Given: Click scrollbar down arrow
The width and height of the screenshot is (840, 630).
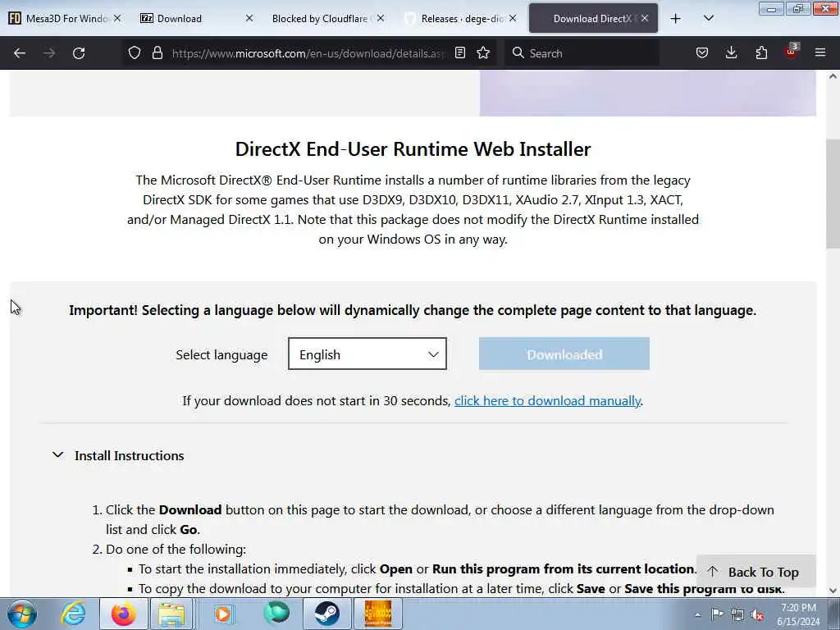Looking at the screenshot, I should pos(833,591).
